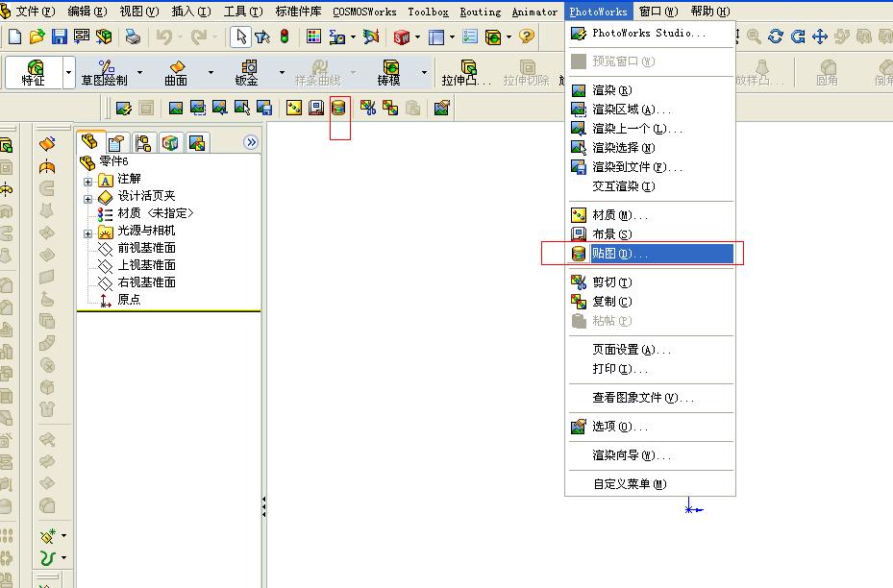Image resolution: width=893 pixels, height=588 pixels.
Task: Click the PhotoWorks Cut scissors toolbar icon
Action: pos(368,107)
